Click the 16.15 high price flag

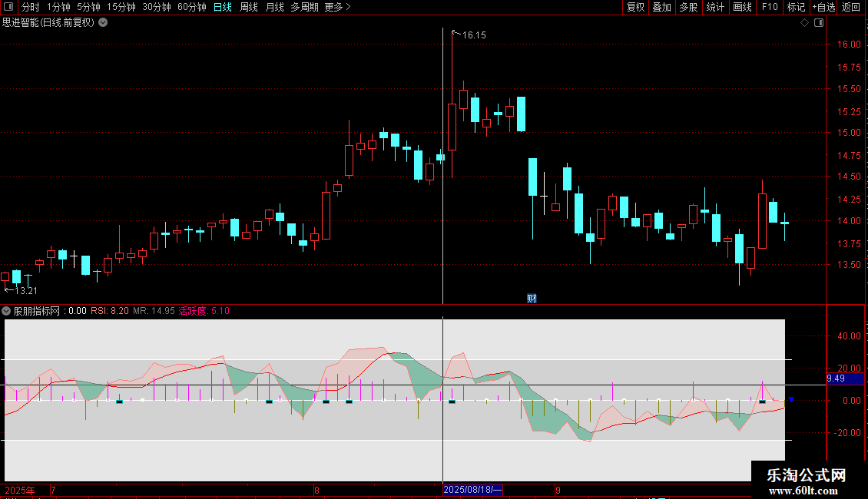469,35
